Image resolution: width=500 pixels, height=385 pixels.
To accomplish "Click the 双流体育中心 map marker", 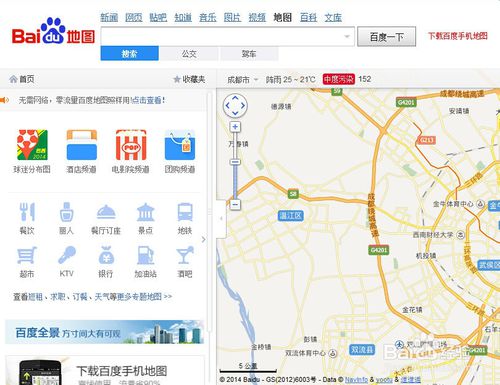I will click(x=333, y=353).
